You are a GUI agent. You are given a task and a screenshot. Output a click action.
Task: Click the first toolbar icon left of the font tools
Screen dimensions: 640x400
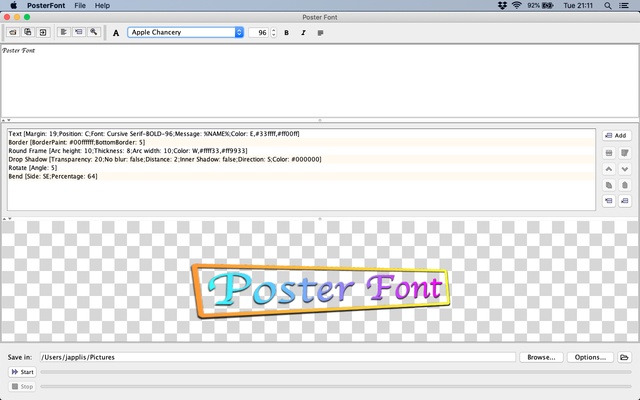(13, 32)
